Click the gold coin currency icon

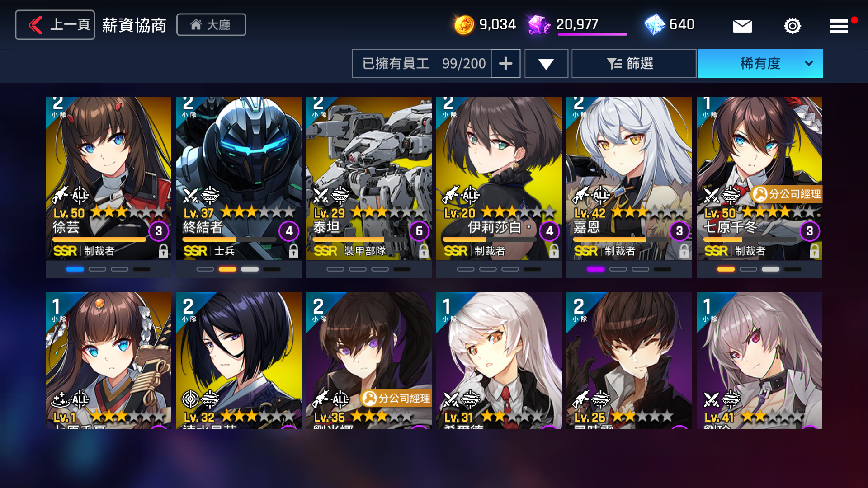pyautogui.click(x=464, y=25)
